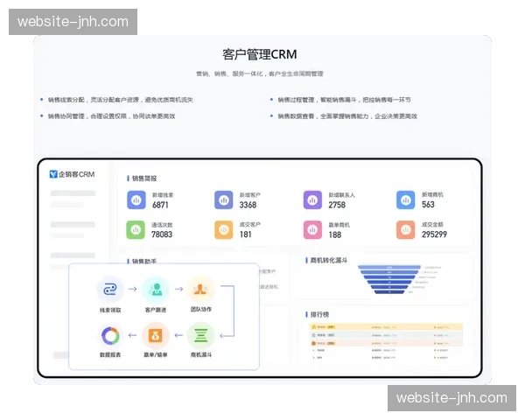Click the 排行榜 section heading

click(x=319, y=314)
